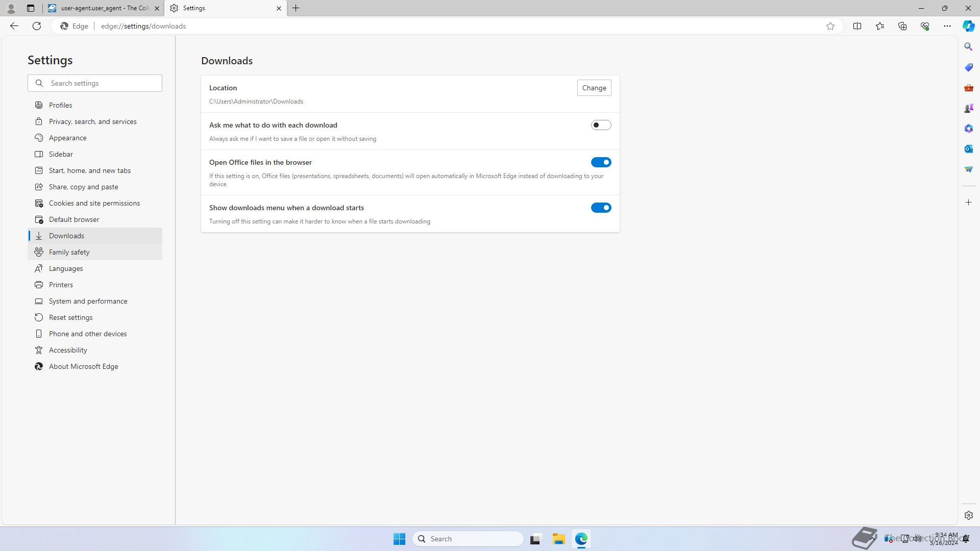The width and height of the screenshot is (980, 551).
Task: Open the Collections toolbar icon
Action: click(x=902, y=26)
